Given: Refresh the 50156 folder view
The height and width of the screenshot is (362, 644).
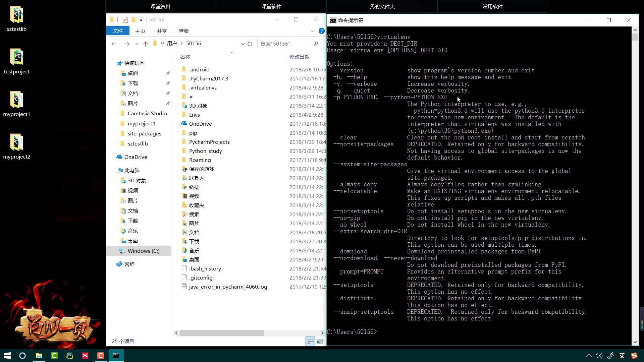Looking at the screenshot, I should (x=250, y=44).
